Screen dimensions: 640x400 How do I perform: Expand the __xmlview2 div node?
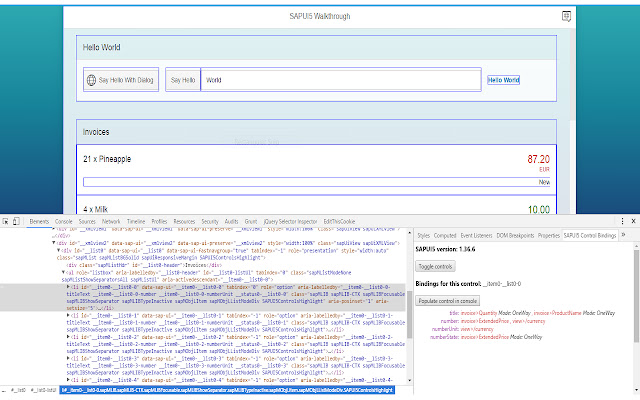[x=52, y=241]
